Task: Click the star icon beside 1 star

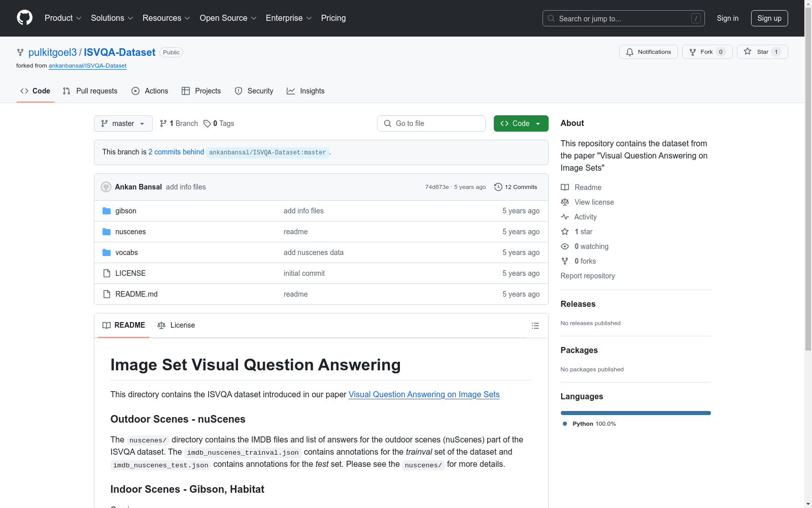Action: [565, 232]
